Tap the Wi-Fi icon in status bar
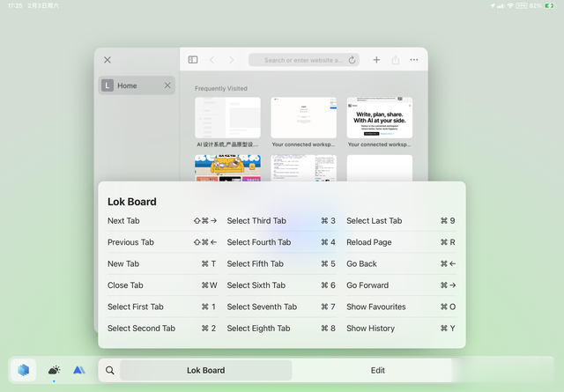 click(x=510, y=6)
